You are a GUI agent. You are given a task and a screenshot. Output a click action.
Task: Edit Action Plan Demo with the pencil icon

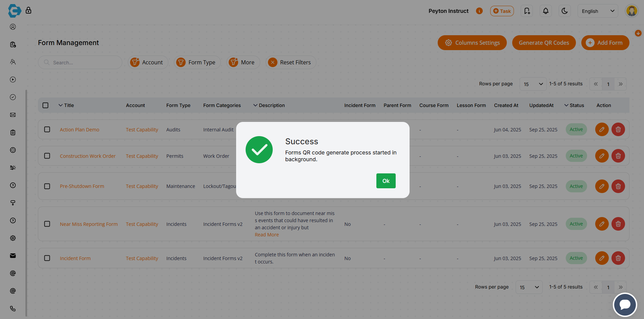pyautogui.click(x=602, y=129)
